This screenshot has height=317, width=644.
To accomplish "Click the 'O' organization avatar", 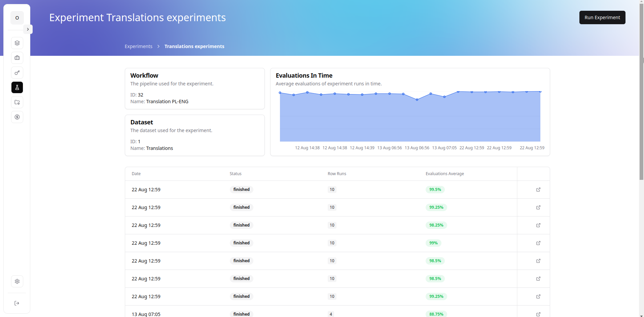I will point(17,18).
